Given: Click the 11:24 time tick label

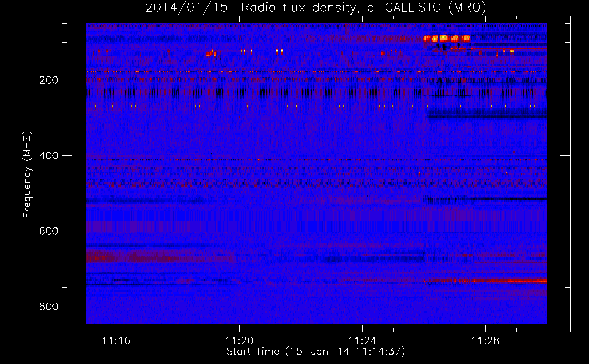Looking at the screenshot, I should (362, 341).
